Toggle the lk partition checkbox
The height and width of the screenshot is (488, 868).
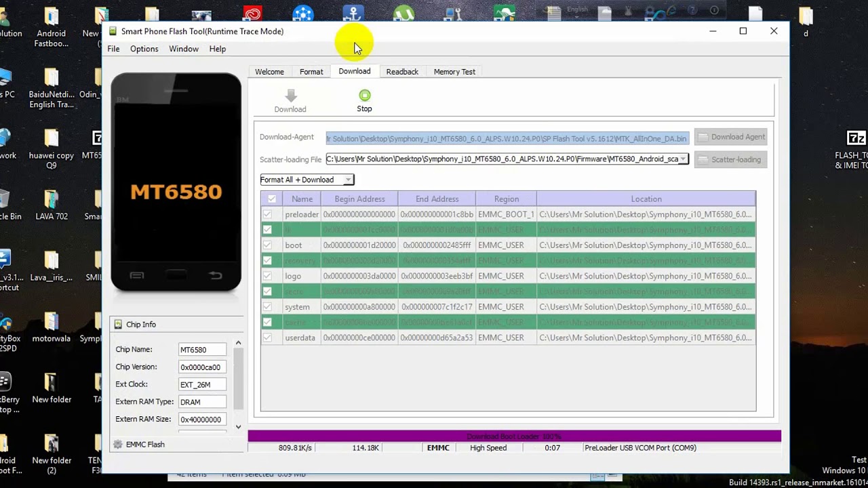point(267,230)
